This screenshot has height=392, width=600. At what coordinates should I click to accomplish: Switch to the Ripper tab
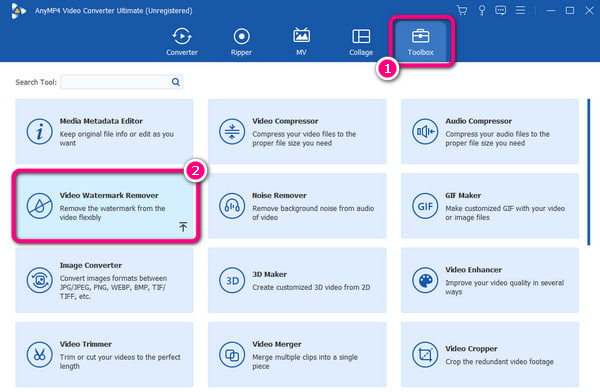[x=241, y=42]
